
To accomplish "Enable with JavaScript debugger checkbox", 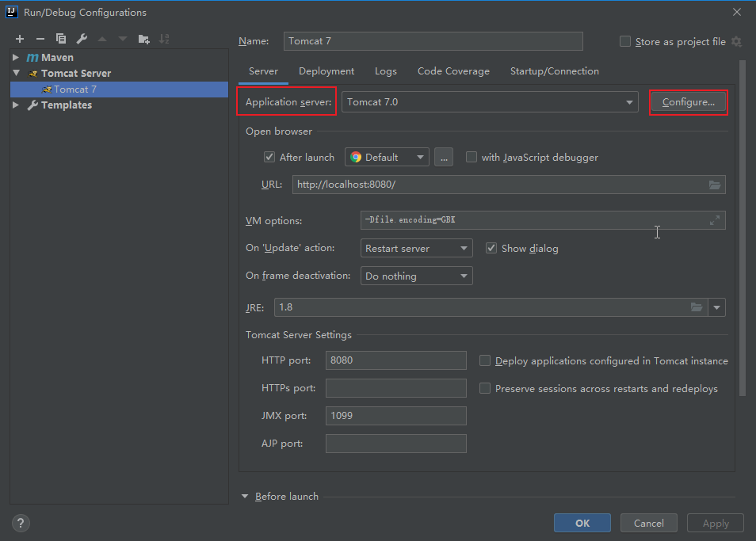I will pos(472,158).
